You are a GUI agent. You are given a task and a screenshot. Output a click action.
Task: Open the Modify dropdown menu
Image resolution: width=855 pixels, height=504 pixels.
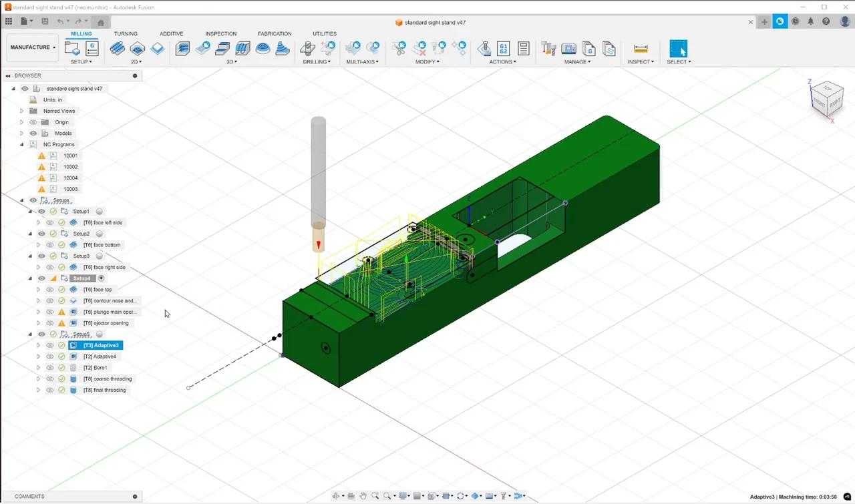pyautogui.click(x=427, y=61)
